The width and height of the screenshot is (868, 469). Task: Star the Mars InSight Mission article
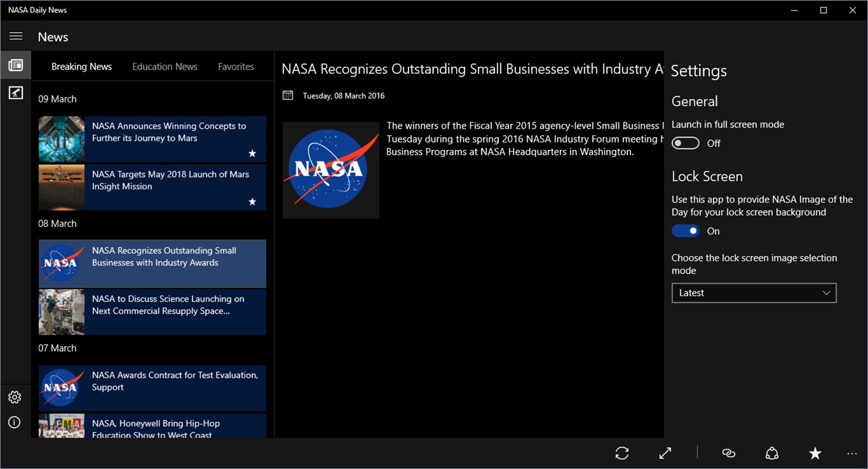point(252,201)
